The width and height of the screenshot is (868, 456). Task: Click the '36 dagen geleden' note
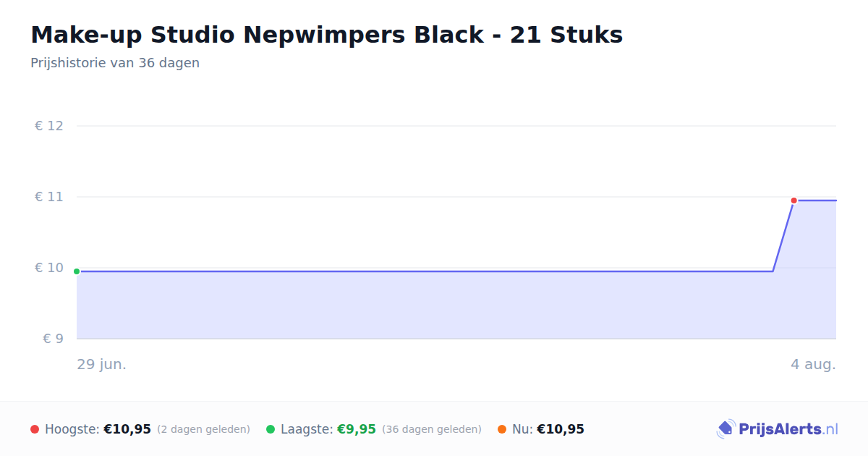click(x=432, y=429)
